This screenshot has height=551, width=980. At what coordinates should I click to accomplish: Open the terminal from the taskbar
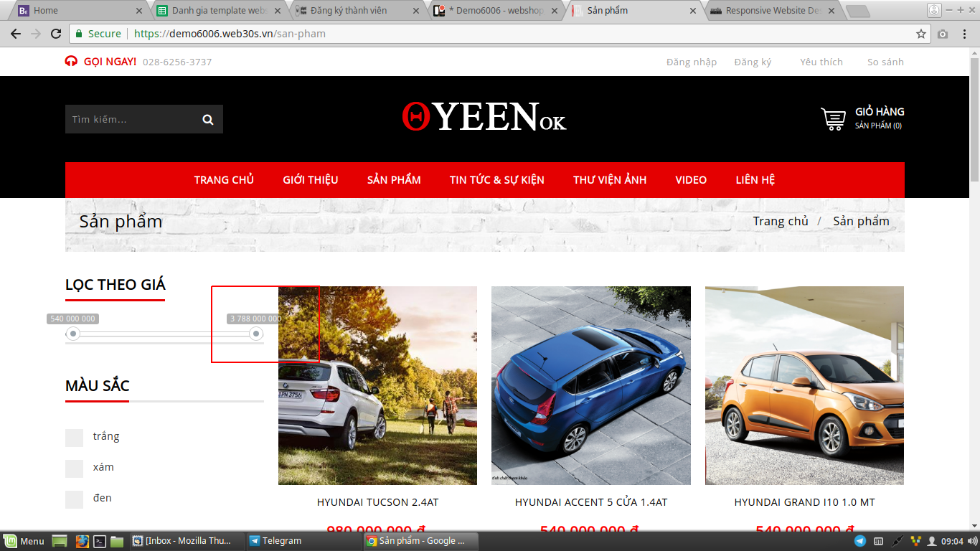100,541
